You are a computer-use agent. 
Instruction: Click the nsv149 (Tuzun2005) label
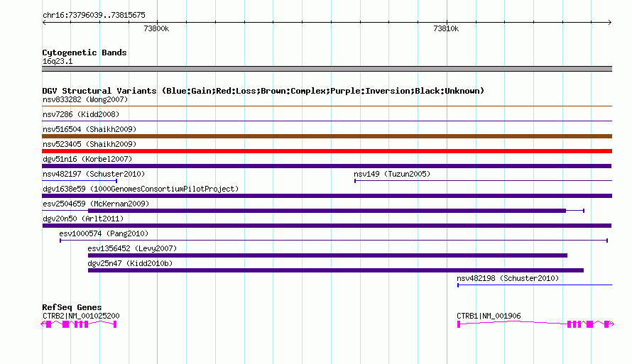(392, 174)
